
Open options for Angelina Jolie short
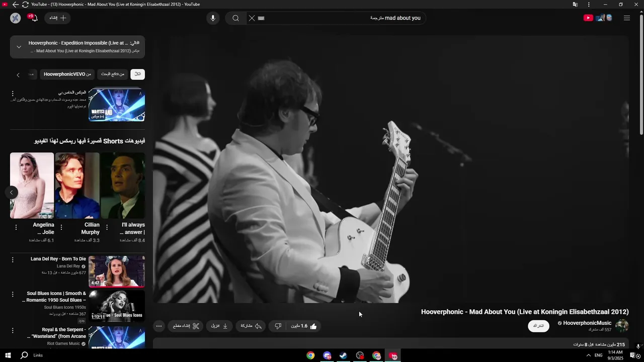(16, 227)
